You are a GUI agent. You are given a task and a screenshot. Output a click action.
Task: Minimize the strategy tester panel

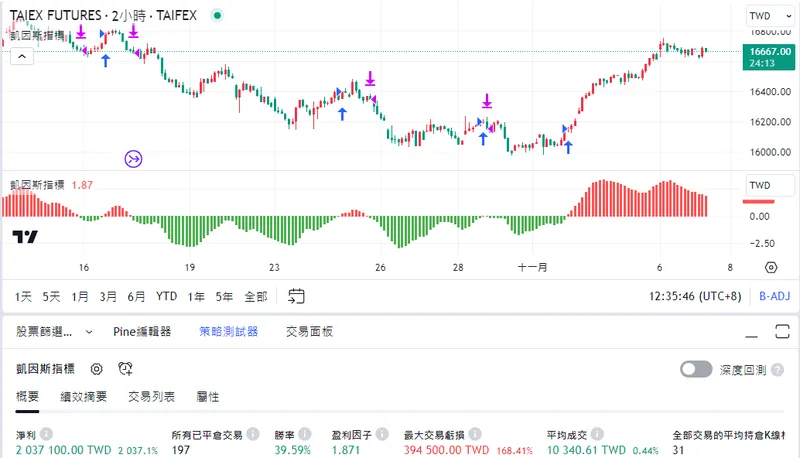click(x=748, y=331)
